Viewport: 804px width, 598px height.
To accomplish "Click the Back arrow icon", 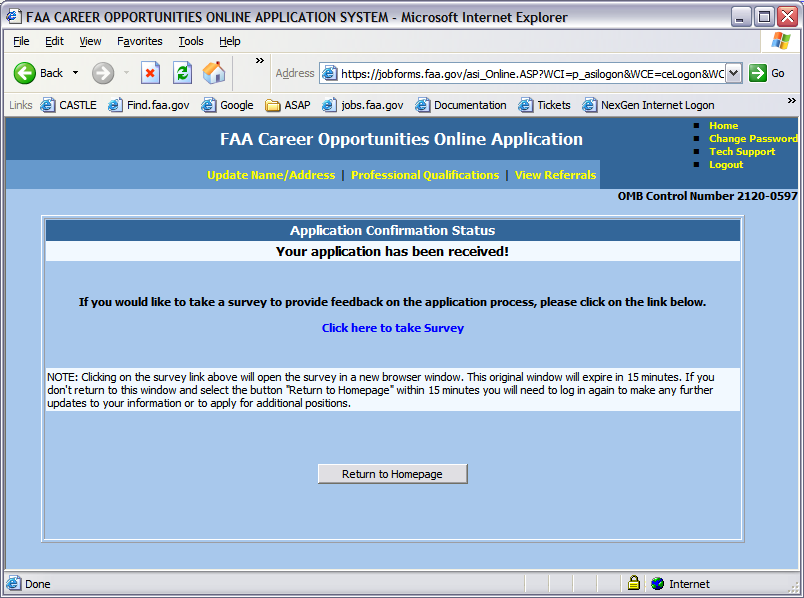I will [24, 73].
